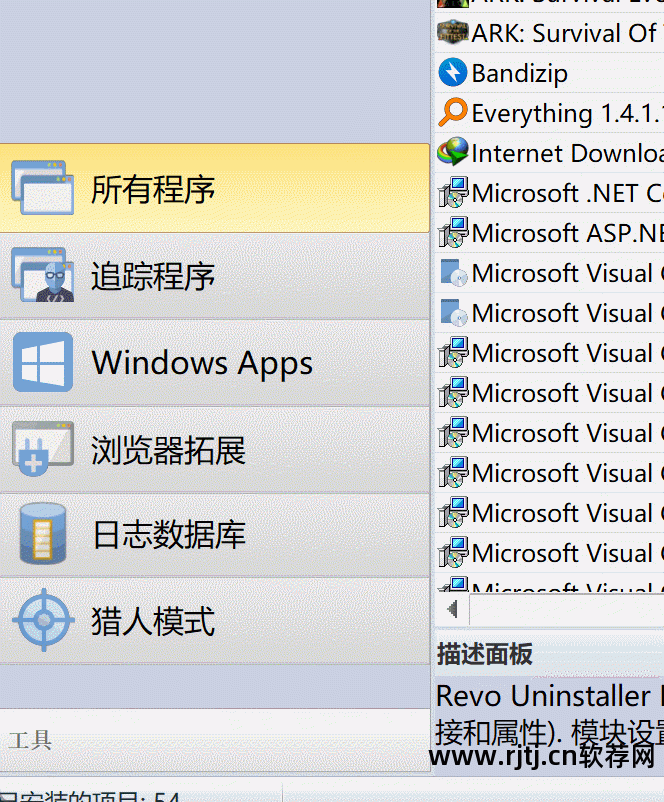Activate 猎人模式 label
The image size is (664, 802).
153,621
